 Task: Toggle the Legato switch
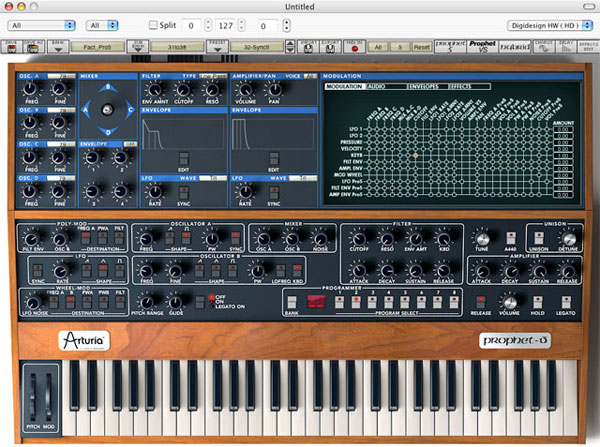566,302
